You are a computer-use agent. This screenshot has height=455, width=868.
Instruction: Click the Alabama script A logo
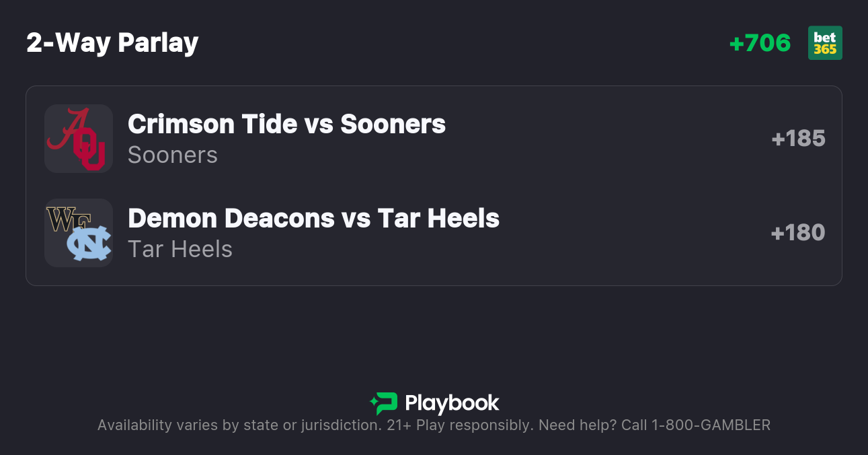pyautogui.click(x=68, y=130)
